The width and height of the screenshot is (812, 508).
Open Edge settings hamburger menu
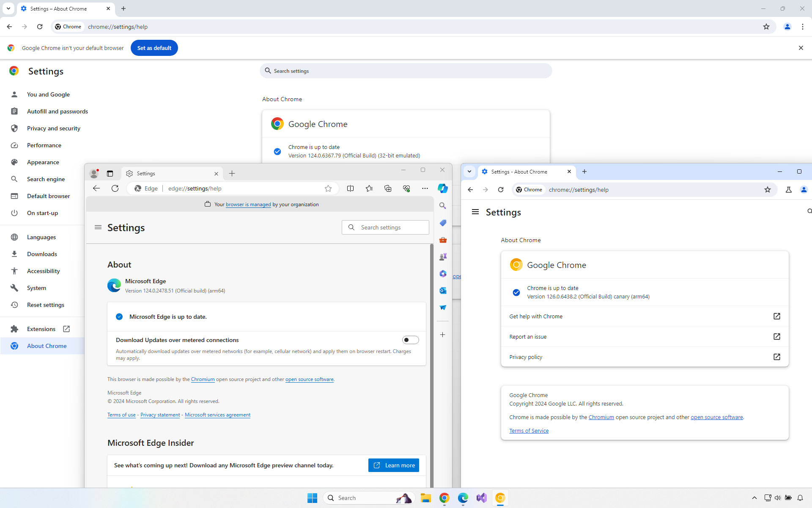(x=98, y=227)
